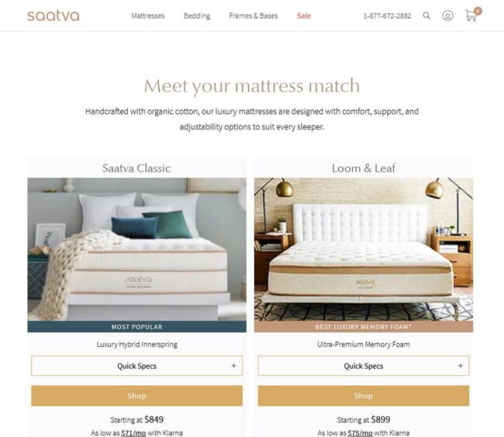Open the Bedding menu
Viewport: 504px width, 437px height.
click(197, 15)
